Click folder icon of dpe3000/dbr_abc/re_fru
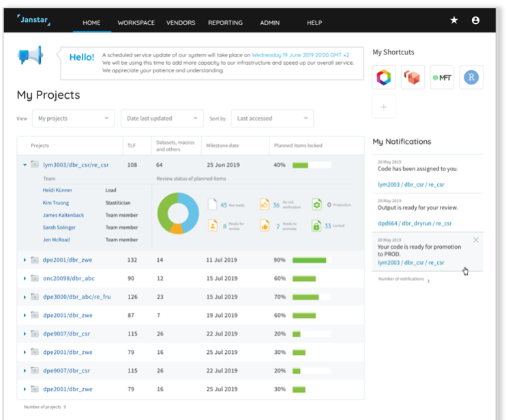Viewport: 508px width, 420px height. point(35,297)
